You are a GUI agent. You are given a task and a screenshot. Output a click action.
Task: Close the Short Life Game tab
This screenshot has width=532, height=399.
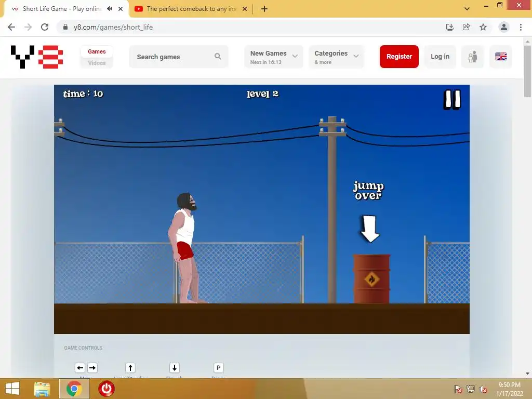coord(121,9)
